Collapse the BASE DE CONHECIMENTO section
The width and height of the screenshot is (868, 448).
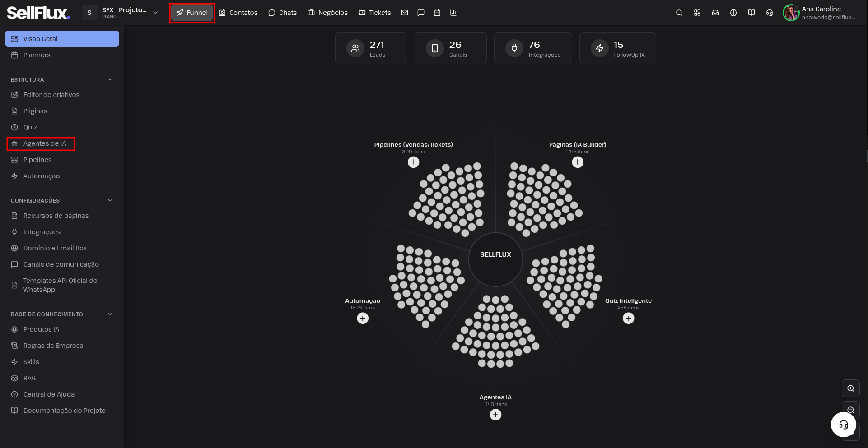(x=110, y=314)
